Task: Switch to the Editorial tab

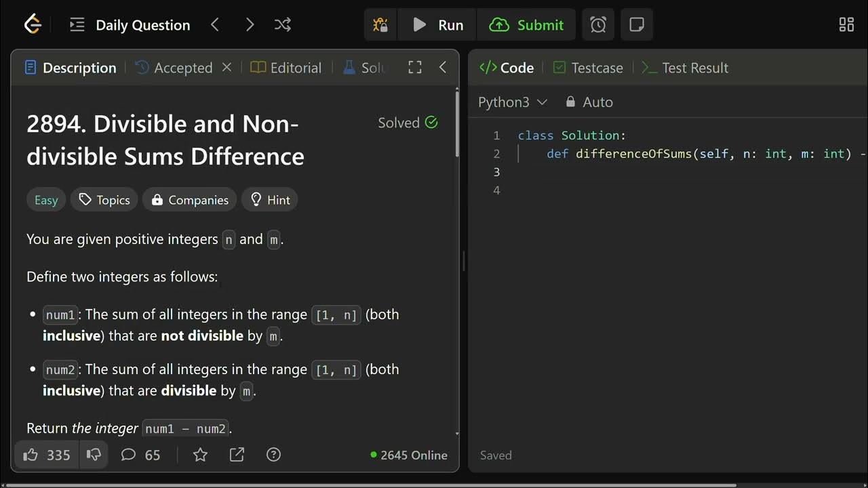Action: [x=286, y=68]
